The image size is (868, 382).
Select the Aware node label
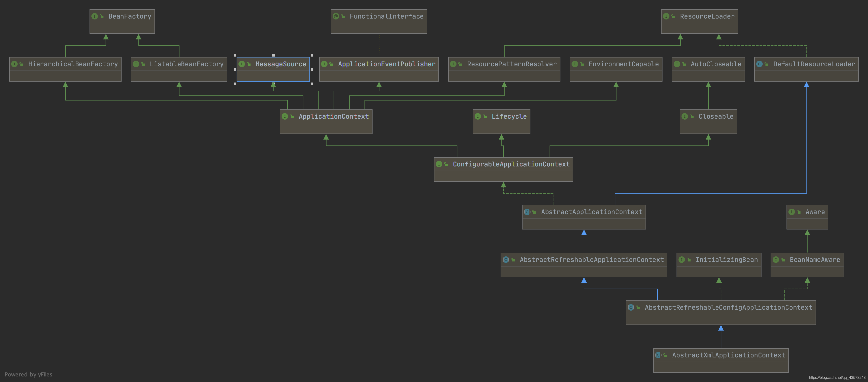pyautogui.click(x=815, y=212)
